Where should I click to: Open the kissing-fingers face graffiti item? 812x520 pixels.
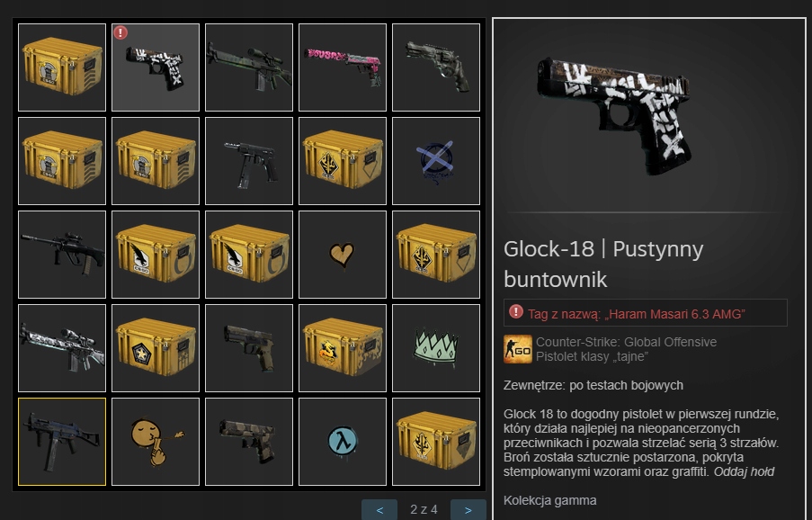(x=156, y=442)
